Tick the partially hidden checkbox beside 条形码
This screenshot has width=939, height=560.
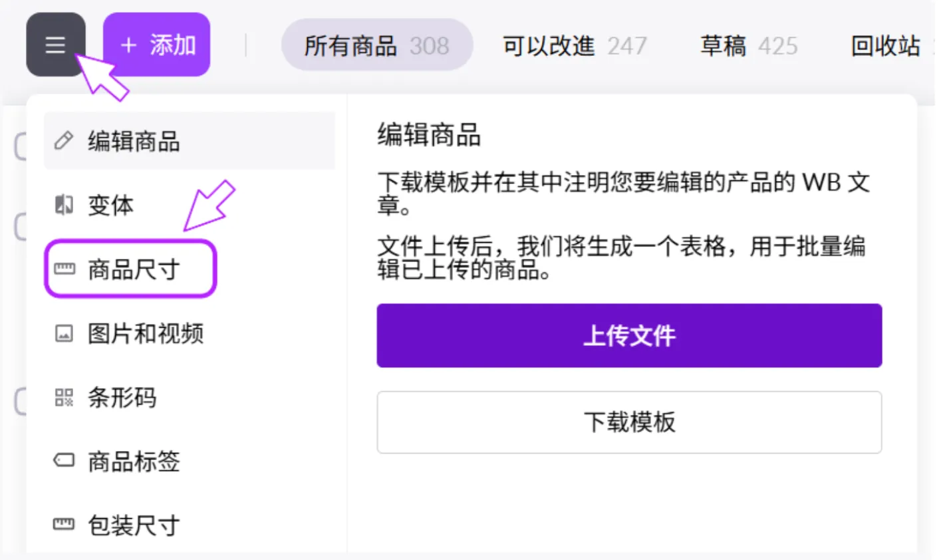21,402
